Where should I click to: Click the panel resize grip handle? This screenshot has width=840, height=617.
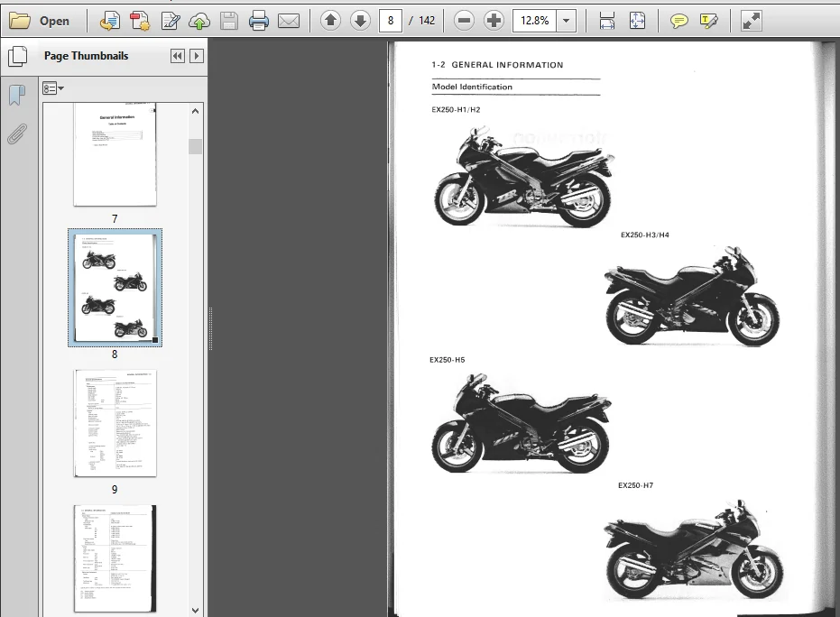click(210, 329)
